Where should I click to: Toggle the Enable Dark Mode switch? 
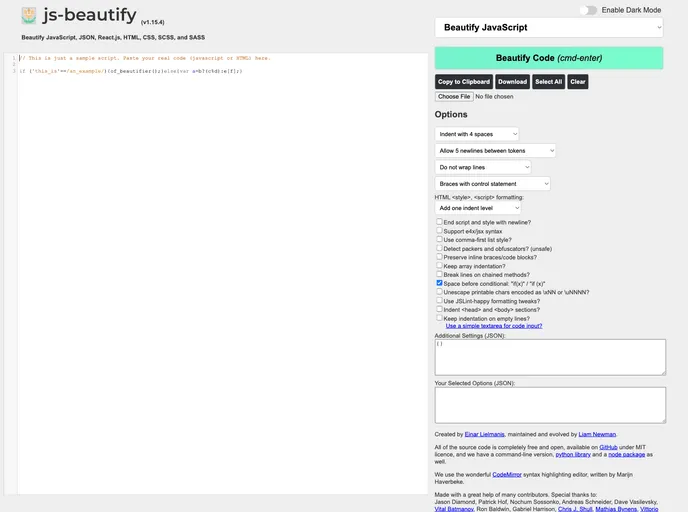pos(588,10)
